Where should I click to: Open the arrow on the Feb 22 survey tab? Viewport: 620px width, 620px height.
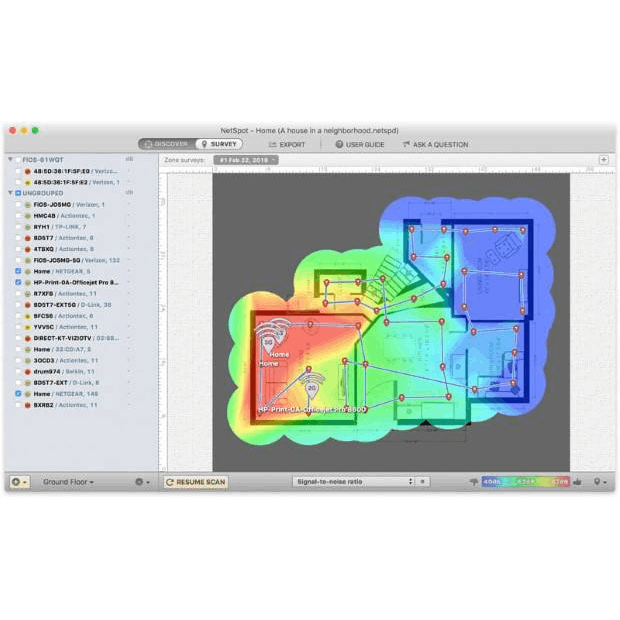point(273,160)
